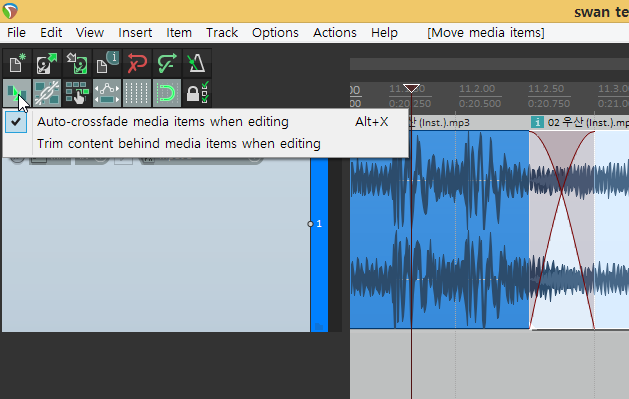629x399 pixels.
Task: Open the Insert menu
Action: tap(135, 32)
